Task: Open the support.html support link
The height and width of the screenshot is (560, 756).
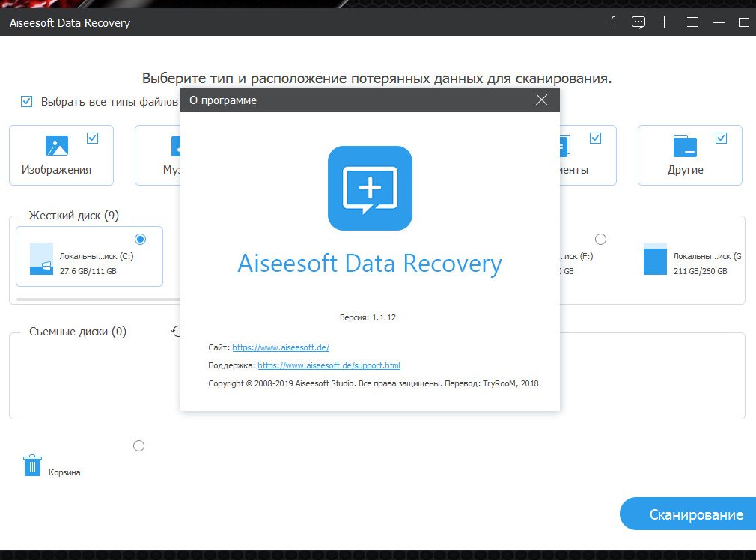Action: tap(329, 365)
